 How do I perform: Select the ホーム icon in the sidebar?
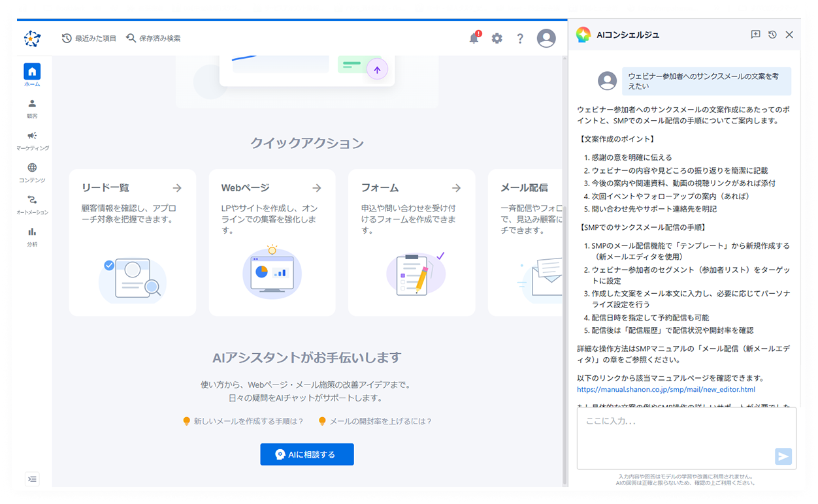click(x=31, y=72)
